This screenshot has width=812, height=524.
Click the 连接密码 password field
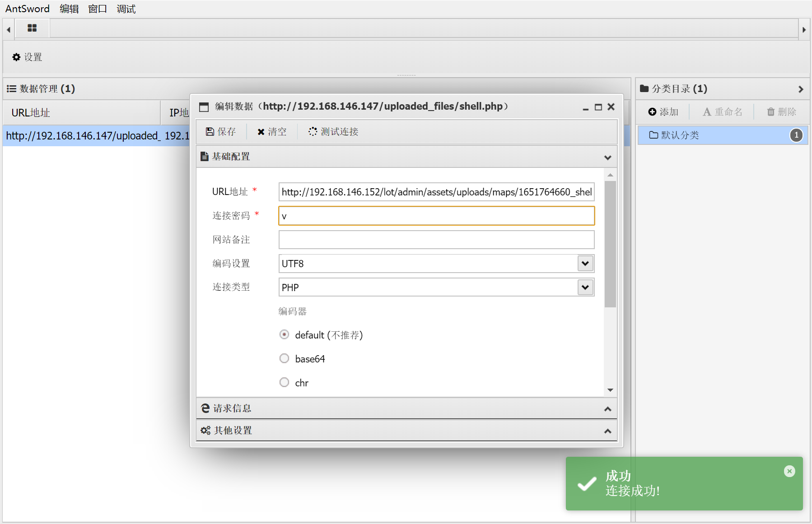(x=436, y=216)
